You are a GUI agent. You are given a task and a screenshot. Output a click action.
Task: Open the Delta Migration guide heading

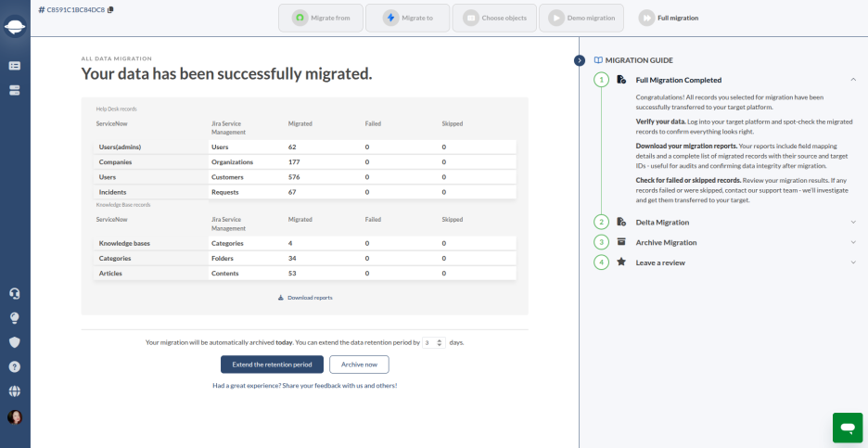pos(662,222)
